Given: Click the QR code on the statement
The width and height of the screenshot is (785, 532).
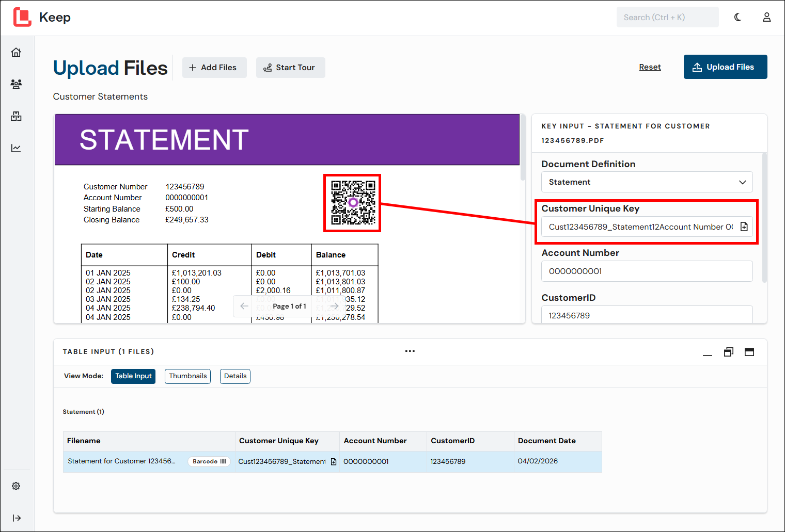Looking at the screenshot, I should pyautogui.click(x=353, y=203).
